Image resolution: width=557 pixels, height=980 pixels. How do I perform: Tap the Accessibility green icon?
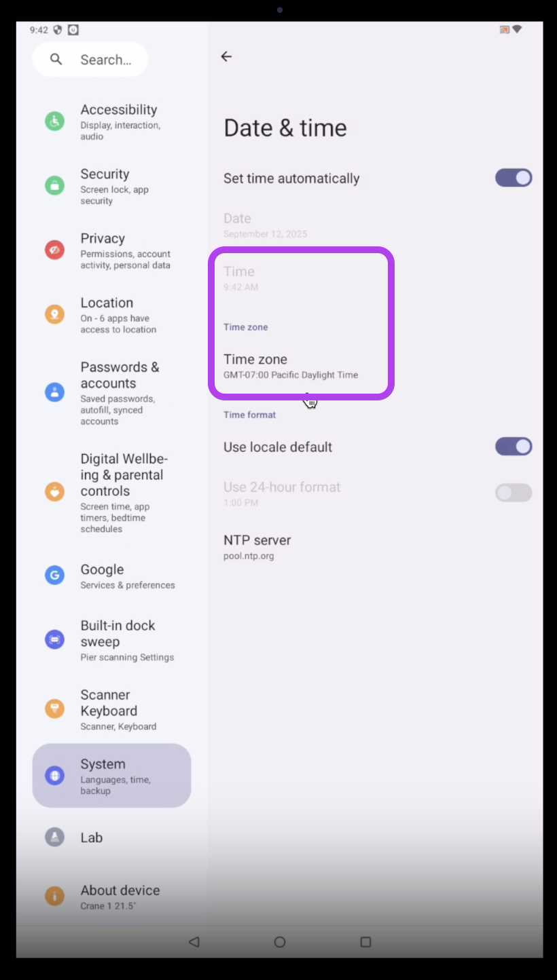54,121
